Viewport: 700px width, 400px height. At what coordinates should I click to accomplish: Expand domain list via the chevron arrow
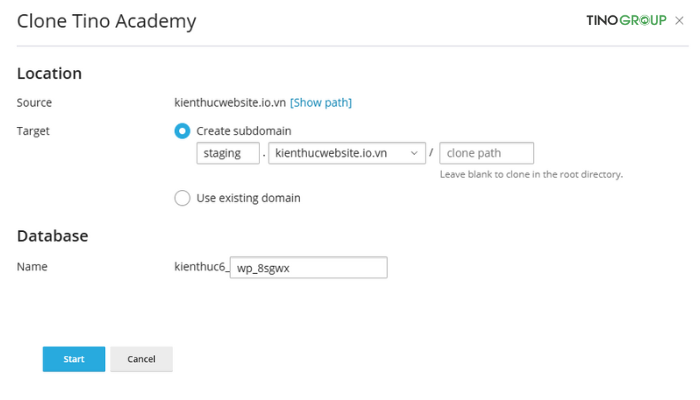pos(414,153)
